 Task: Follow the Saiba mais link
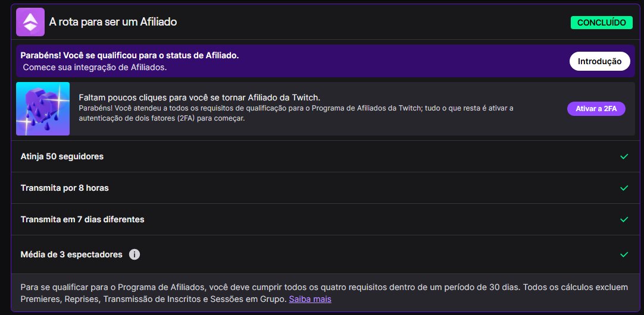(310, 299)
